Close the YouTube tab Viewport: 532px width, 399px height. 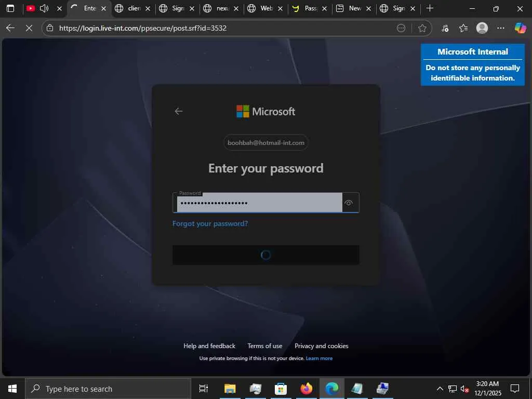click(59, 8)
